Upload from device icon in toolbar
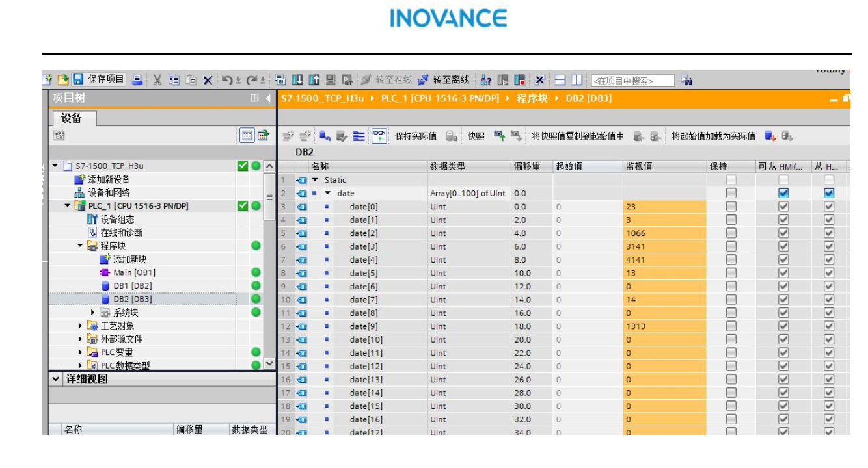The height and width of the screenshot is (468, 868). coord(314,80)
